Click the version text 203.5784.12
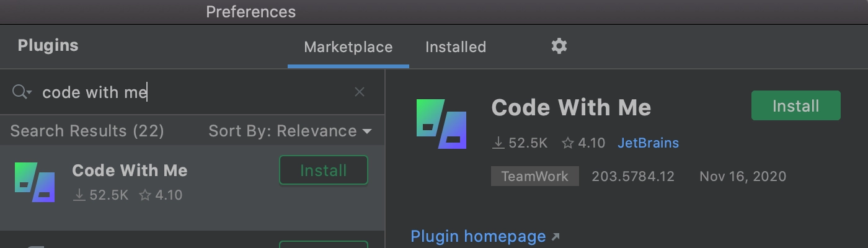The height and width of the screenshot is (248, 868). (633, 176)
